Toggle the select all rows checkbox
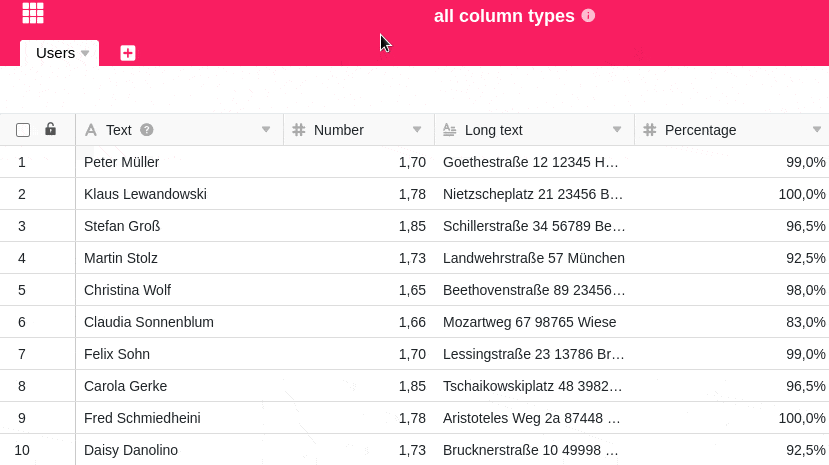Screen dimensions: 829x465 coord(23,130)
